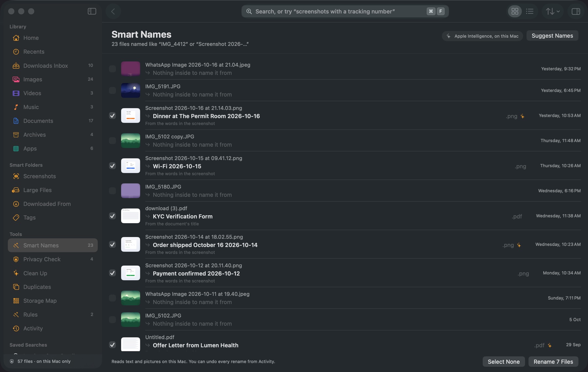Click the search field
Image resolution: width=588 pixels, height=372 pixels.
(345, 11)
